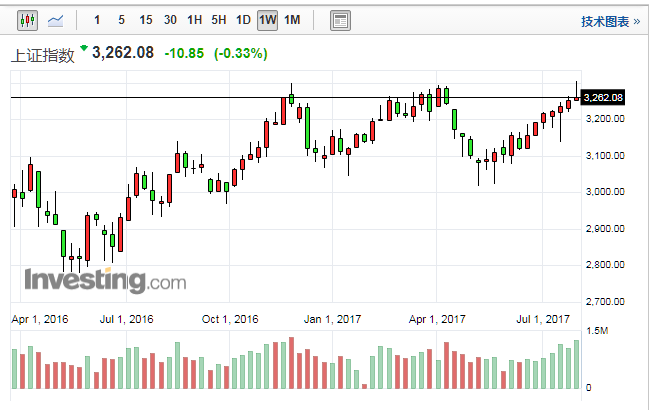Screen dimensions: 651x410
Task: Click the 3,100.00 price axis label
Action: click(605, 156)
